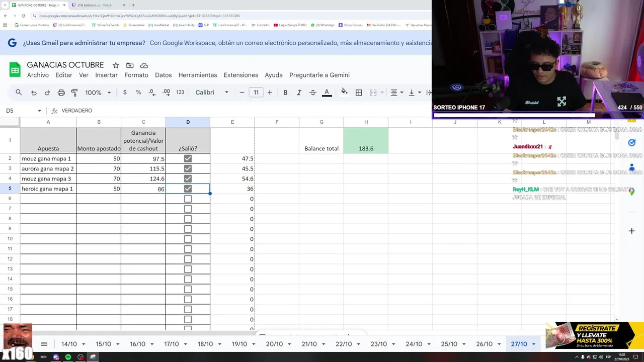The height and width of the screenshot is (362, 644).
Task: Switch to the 18/10 sheet tab
Action: click(205, 344)
